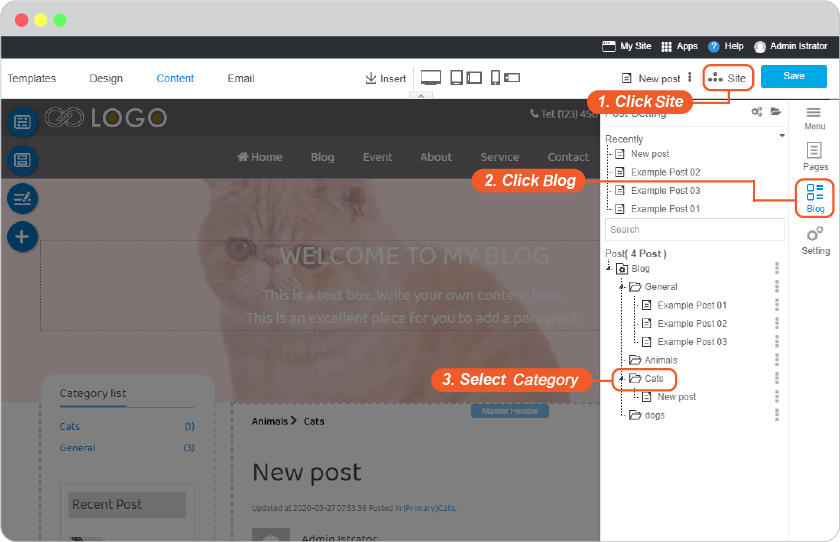Open the Apps grid
The width and height of the screenshot is (840, 542).
pos(666,47)
